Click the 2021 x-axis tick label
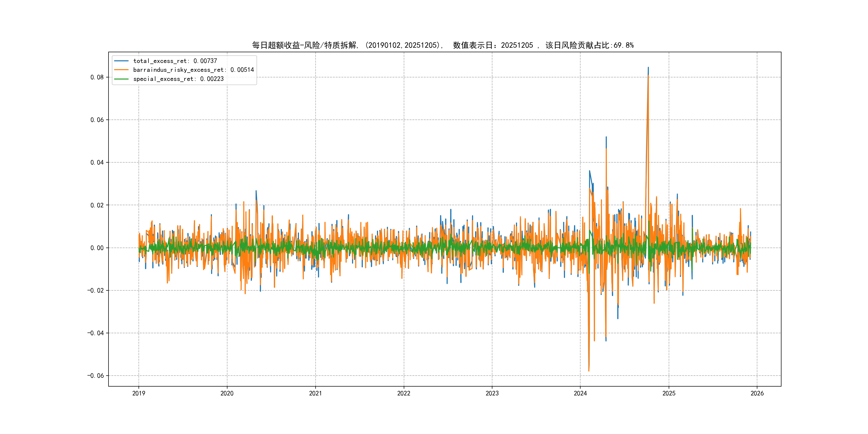This screenshot has width=868, height=434. tap(315, 393)
